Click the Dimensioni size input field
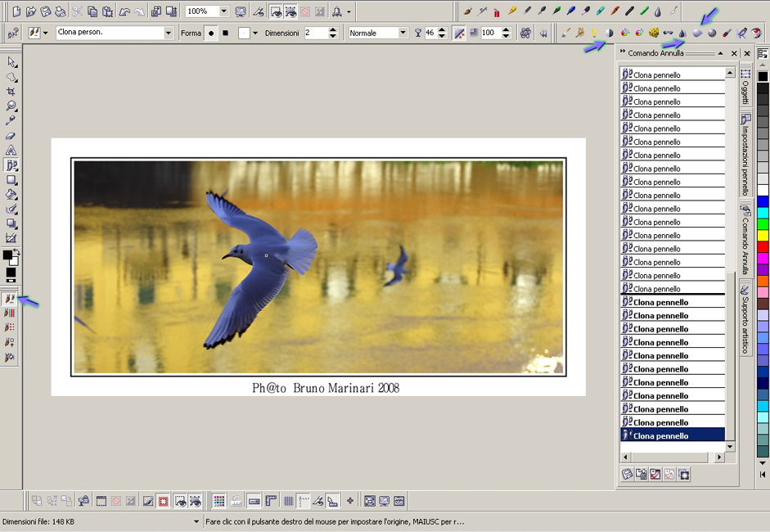The height and width of the screenshot is (532, 770). 314,34
